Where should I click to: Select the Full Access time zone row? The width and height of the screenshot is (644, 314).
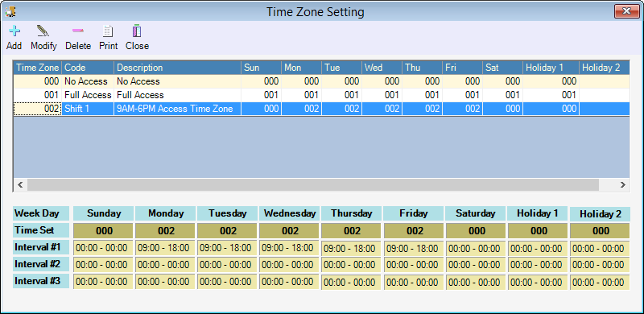[321, 95]
